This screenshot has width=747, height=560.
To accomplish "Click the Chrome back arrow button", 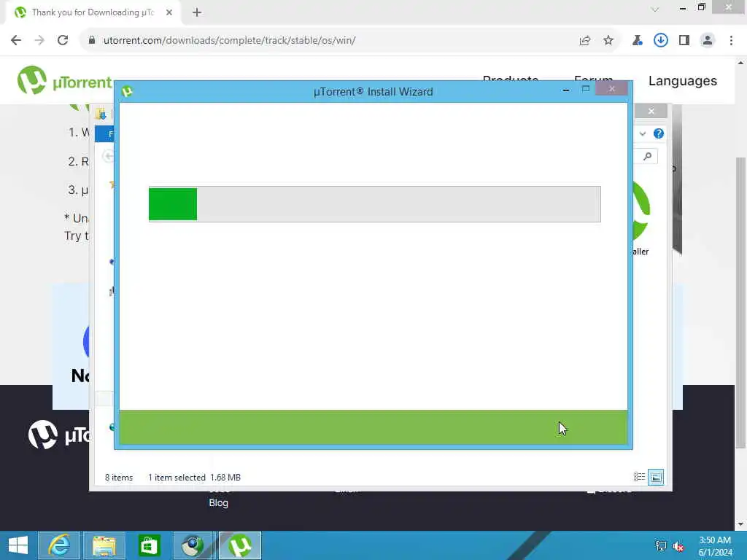I will tap(16, 41).
